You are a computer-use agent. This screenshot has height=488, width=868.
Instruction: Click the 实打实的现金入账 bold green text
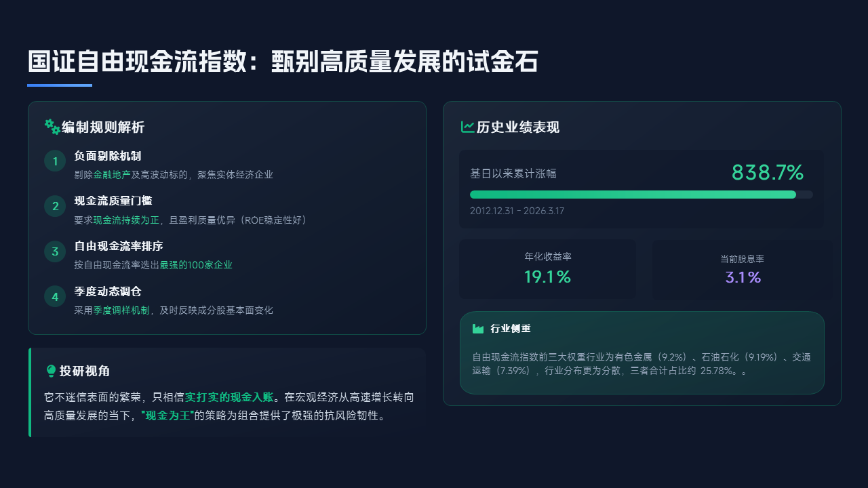coord(232,397)
